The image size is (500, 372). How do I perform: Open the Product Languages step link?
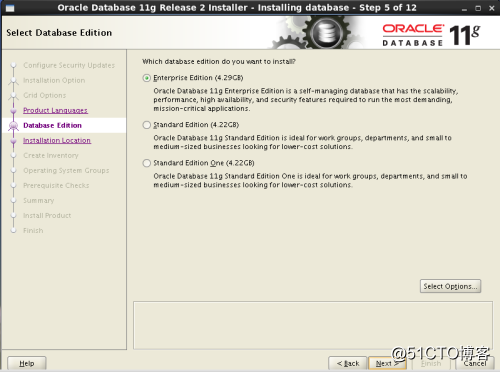(x=55, y=110)
